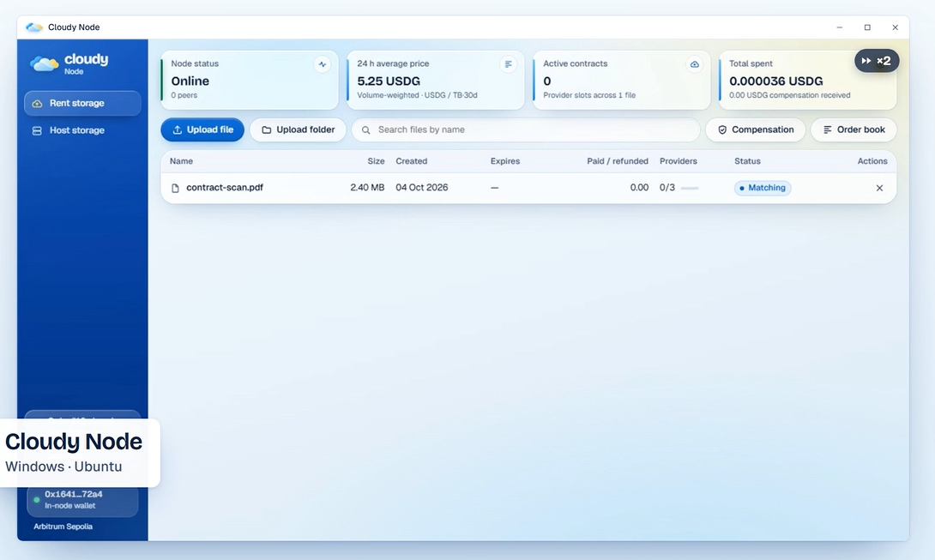The width and height of the screenshot is (935, 560).
Task: Minimize the Cloudy Node window
Action: point(840,27)
